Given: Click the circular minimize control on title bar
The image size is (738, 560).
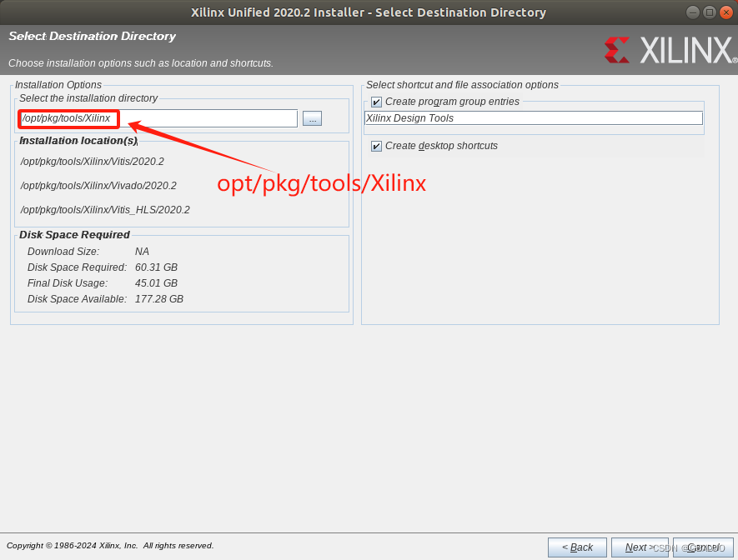Looking at the screenshot, I should tap(692, 12).
